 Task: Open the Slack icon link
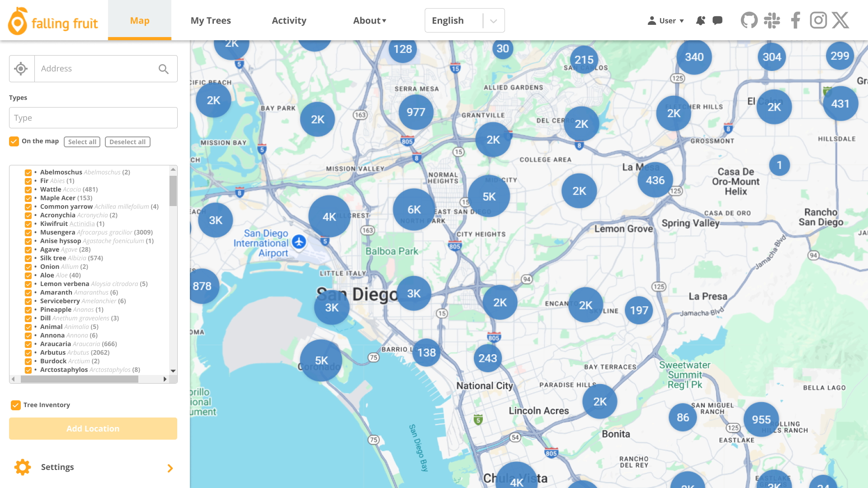772,20
